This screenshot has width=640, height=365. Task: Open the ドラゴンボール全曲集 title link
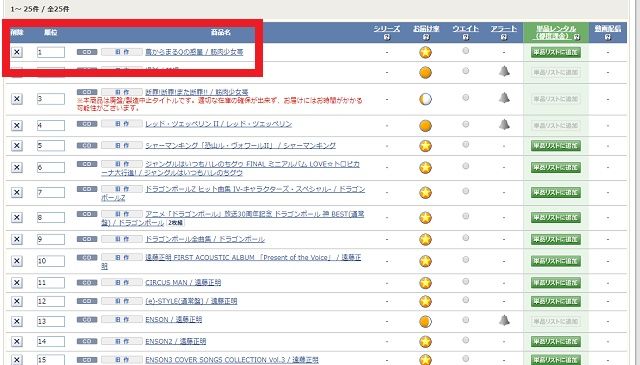[205, 239]
